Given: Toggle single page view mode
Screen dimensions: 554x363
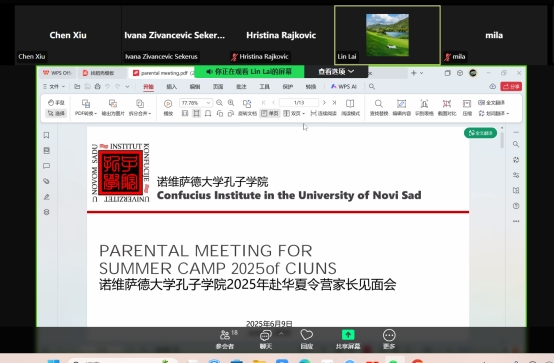Looking at the screenshot, I should click(270, 113).
